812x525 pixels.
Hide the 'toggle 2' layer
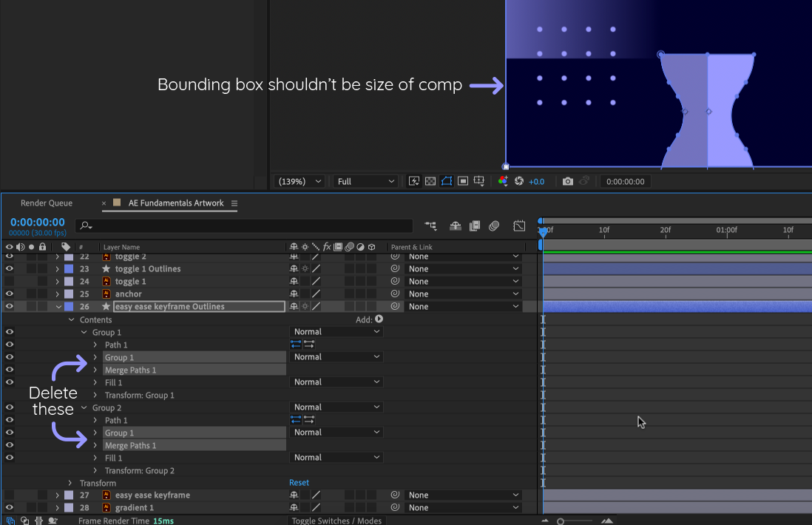click(x=8, y=256)
